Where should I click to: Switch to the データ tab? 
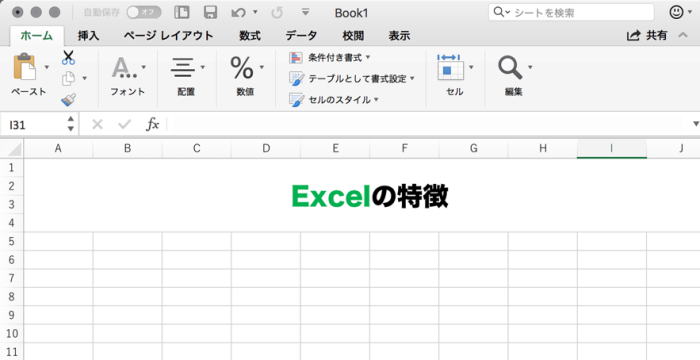click(301, 36)
